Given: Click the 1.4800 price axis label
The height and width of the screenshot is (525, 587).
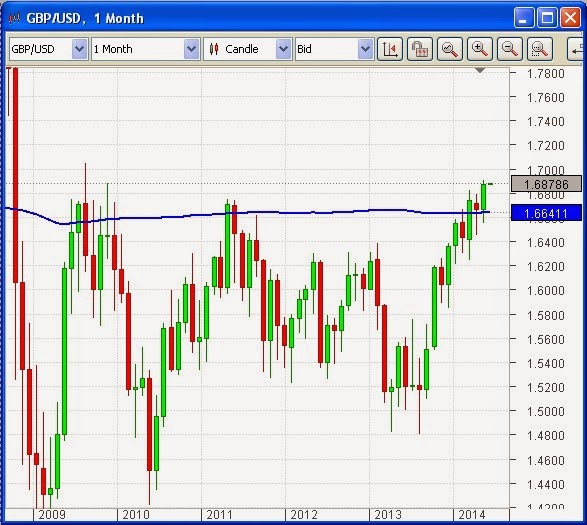Looking at the screenshot, I should click(545, 436).
